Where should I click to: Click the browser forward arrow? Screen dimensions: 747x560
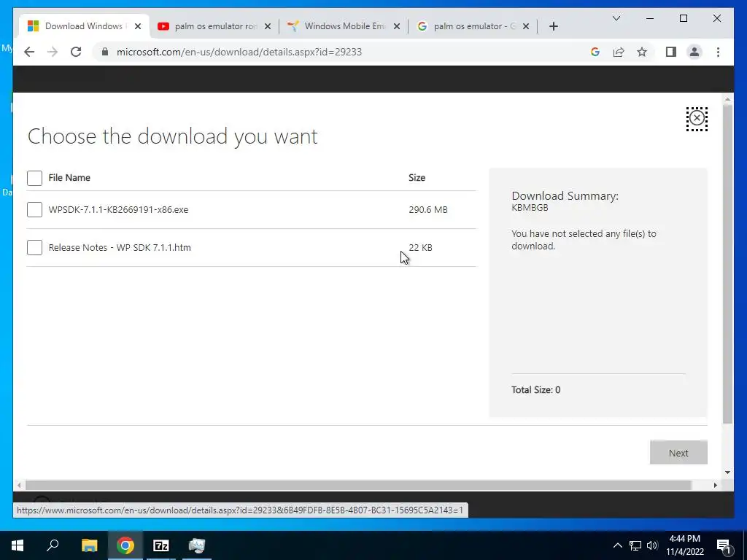click(x=53, y=52)
